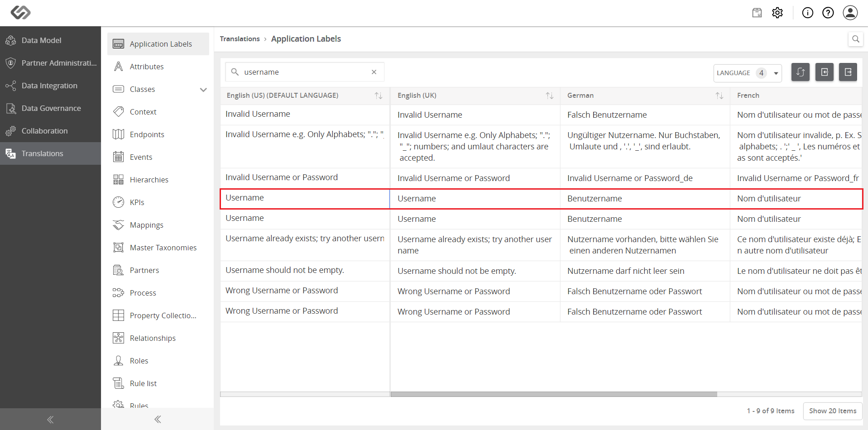Click 'Invalid Username or Password_fr' cell
This screenshot has height=430, width=868.
[796, 178]
